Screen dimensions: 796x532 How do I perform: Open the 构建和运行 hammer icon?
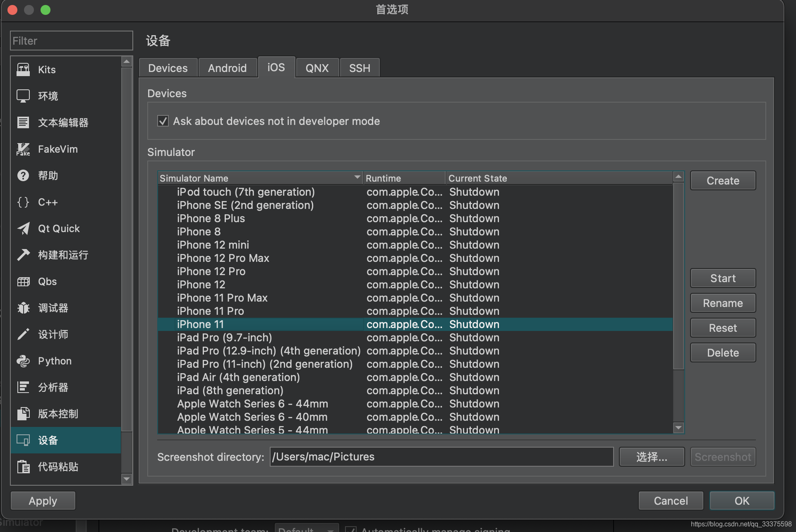pos(23,255)
